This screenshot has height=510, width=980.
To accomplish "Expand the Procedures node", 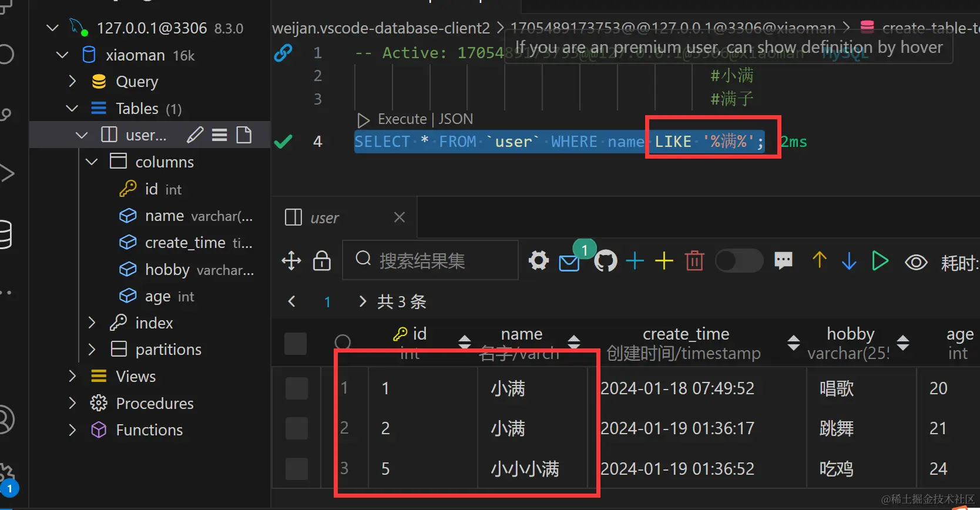I will pyautogui.click(x=72, y=403).
